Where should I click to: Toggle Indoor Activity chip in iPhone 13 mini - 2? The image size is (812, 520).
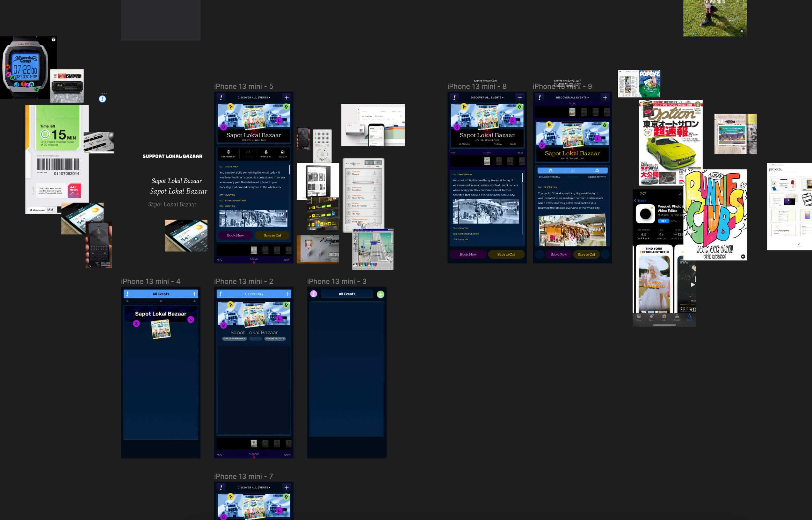(275, 339)
